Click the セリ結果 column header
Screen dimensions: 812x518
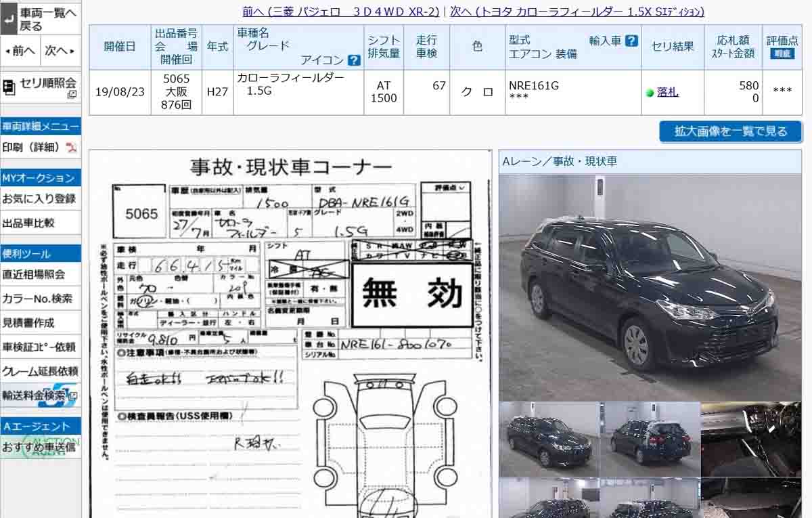(673, 46)
